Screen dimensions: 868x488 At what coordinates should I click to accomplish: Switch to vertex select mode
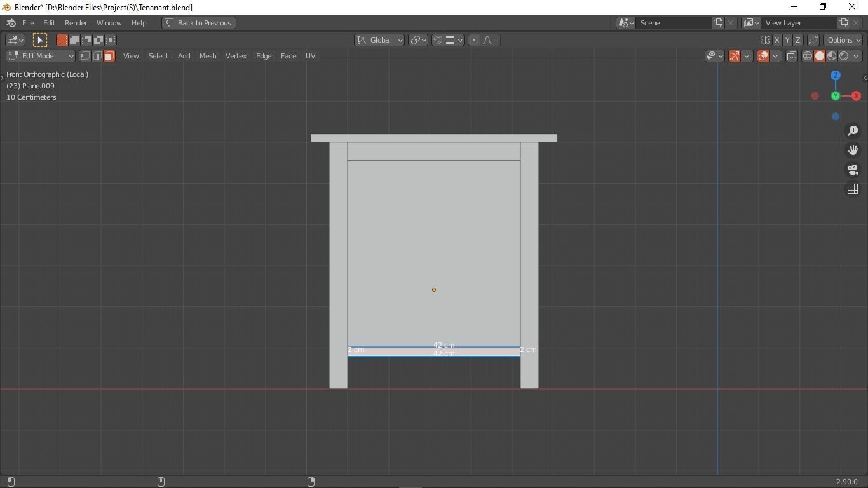tap(85, 56)
